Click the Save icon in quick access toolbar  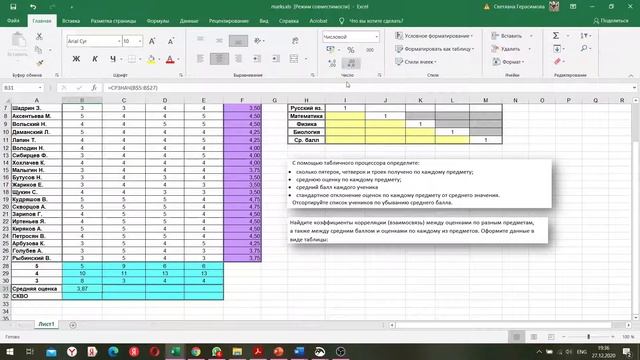point(13,7)
